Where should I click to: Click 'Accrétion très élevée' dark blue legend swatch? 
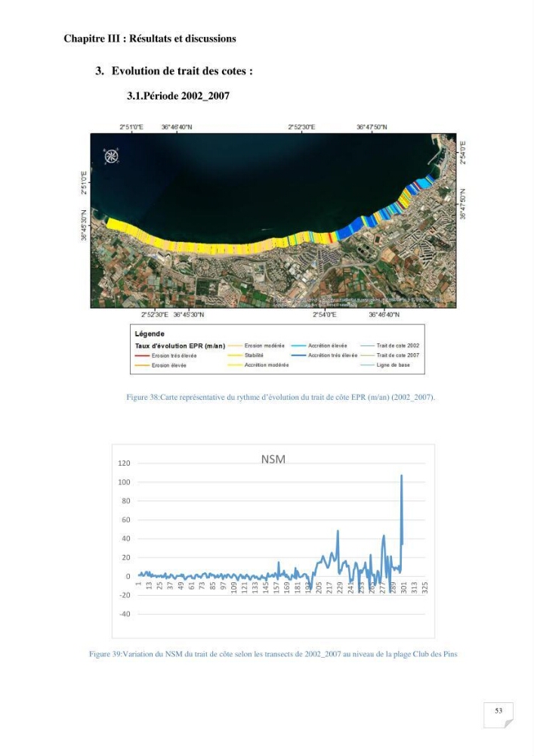299,355
